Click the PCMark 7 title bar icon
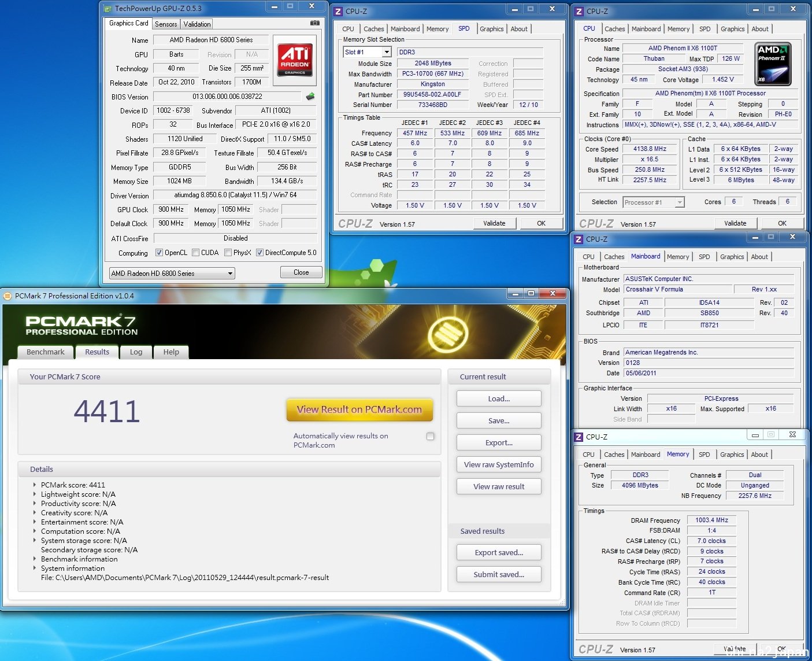The width and height of the screenshot is (812, 661). click(x=8, y=296)
